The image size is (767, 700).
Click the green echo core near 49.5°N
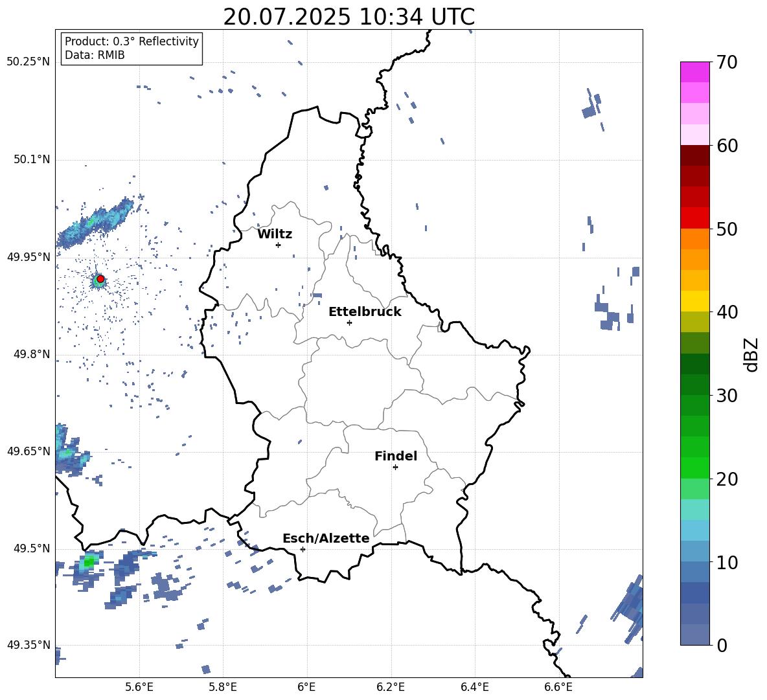pos(89,561)
